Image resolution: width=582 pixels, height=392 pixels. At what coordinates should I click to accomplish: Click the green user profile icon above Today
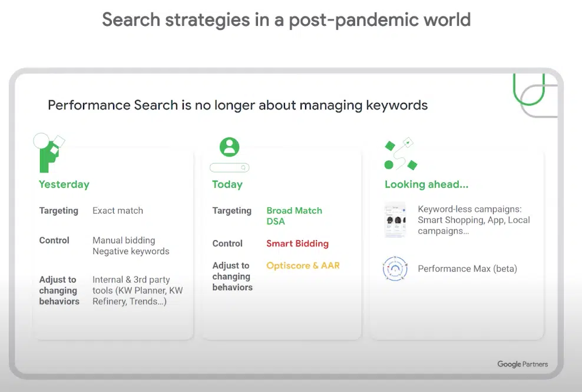pyautogui.click(x=229, y=147)
